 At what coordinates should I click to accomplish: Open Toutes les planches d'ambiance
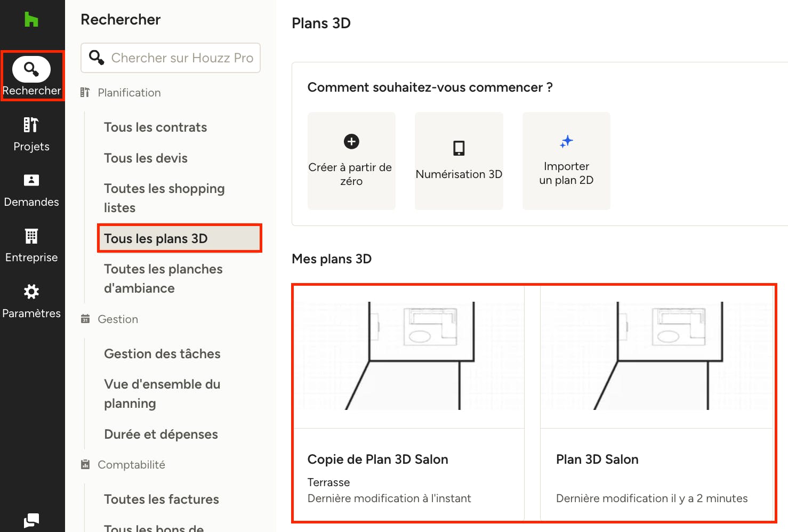[163, 279]
